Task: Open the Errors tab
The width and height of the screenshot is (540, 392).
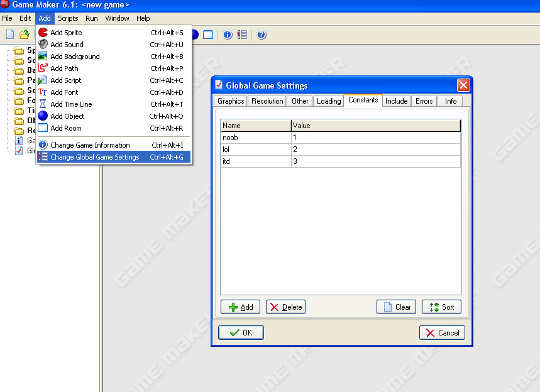Action: click(x=424, y=101)
